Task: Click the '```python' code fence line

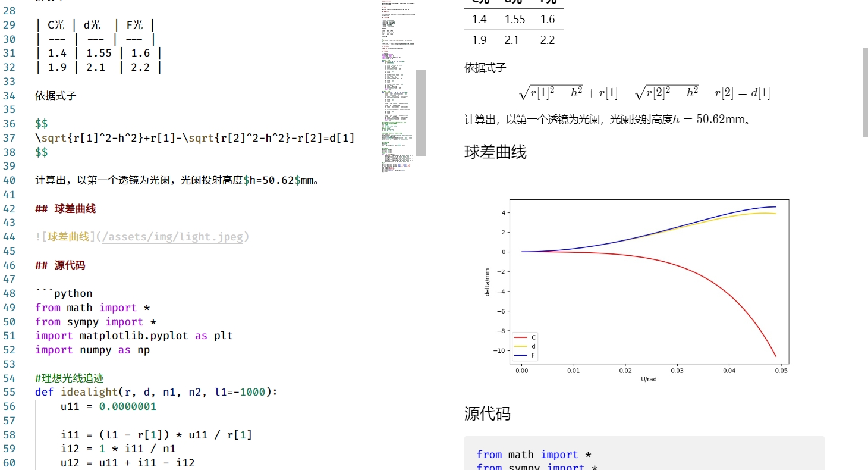Action: (64, 293)
